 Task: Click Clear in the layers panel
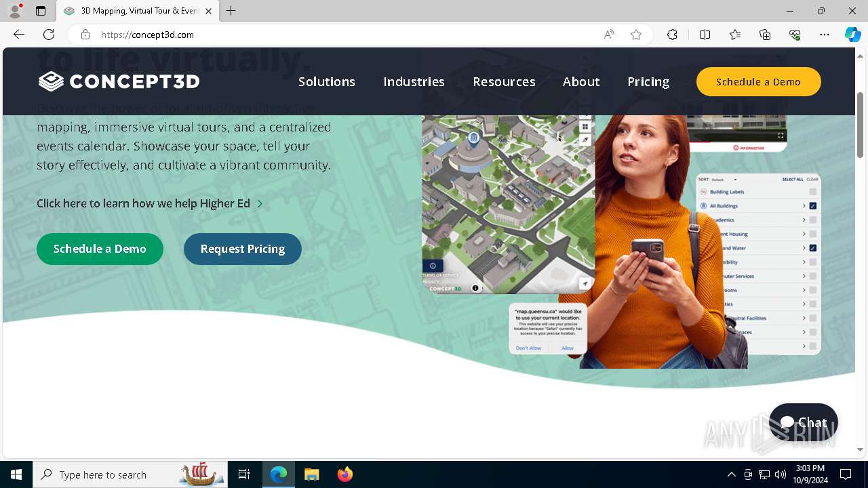[812, 180]
